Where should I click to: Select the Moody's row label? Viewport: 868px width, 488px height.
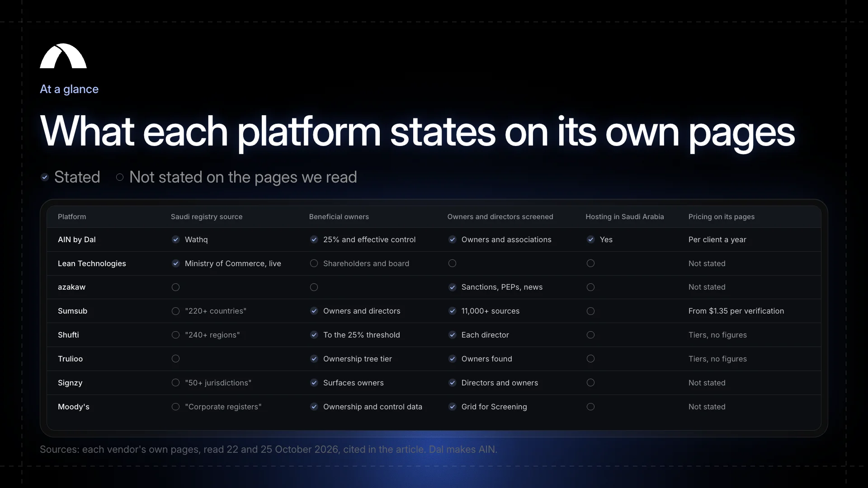click(74, 407)
